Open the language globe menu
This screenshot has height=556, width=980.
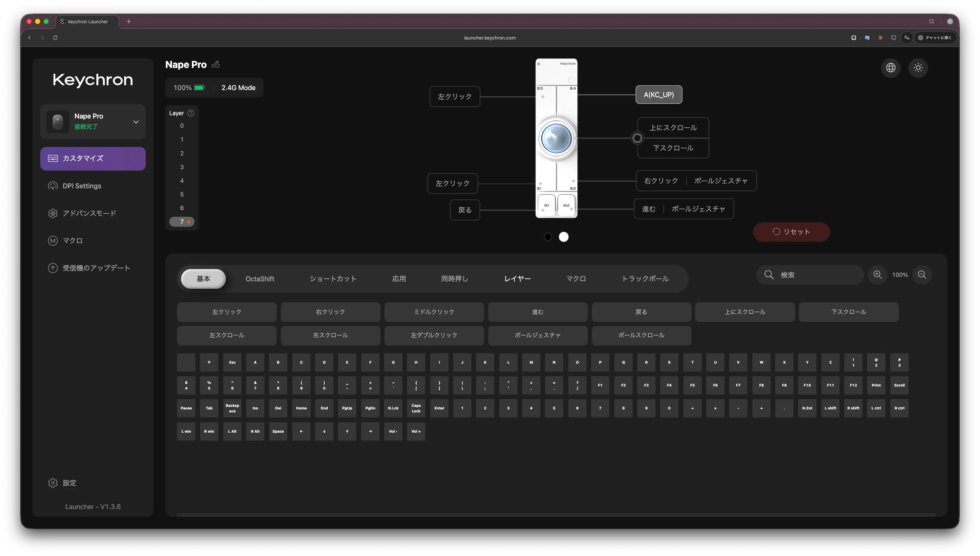point(891,68)
